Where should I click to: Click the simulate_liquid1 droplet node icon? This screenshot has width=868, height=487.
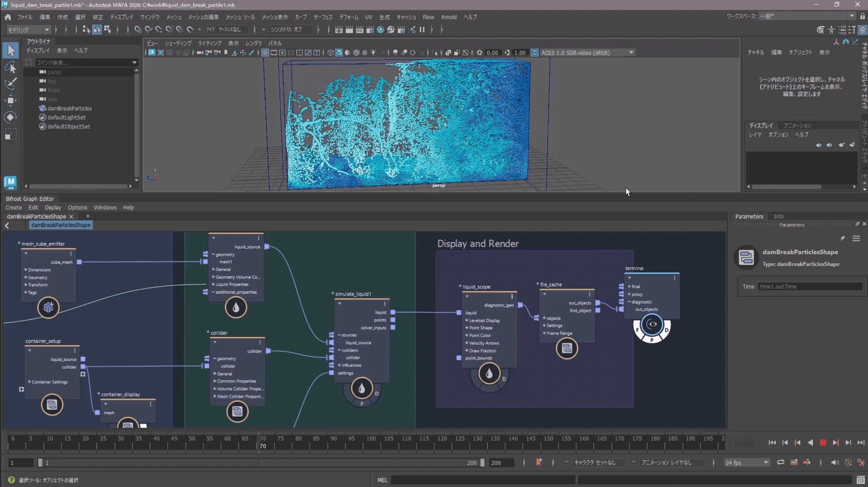click(362, 388)
